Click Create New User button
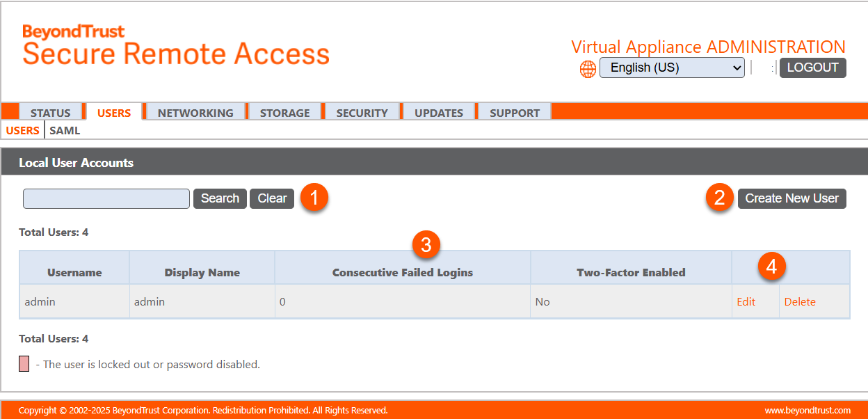Screen dimensions: 868x419 pos(792,198)
